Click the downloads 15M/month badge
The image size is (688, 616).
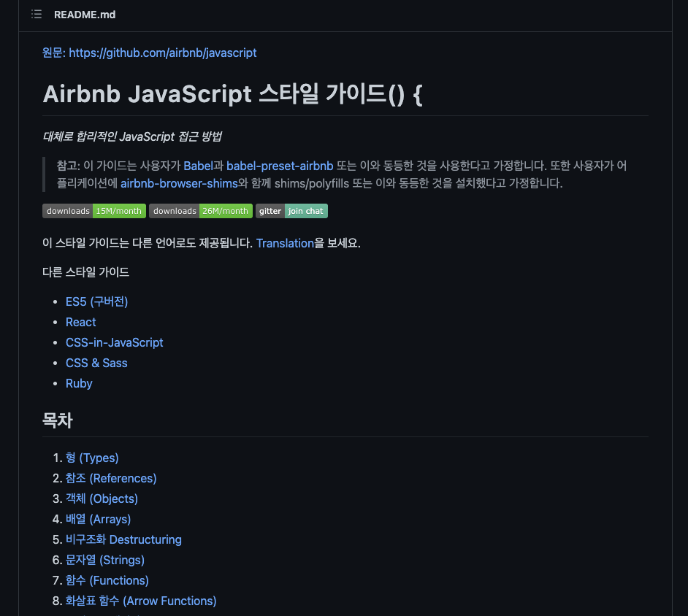click(x=94, y=211)
